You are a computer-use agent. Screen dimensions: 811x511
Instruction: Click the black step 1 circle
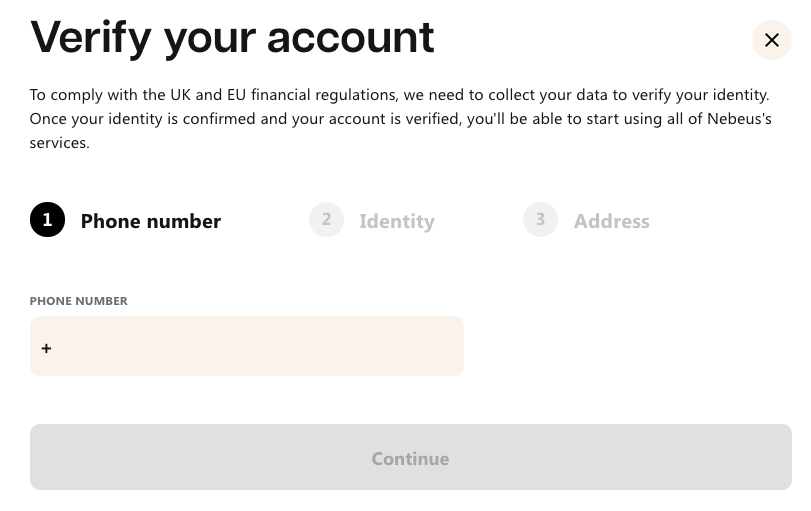click(x=47, y=220)
